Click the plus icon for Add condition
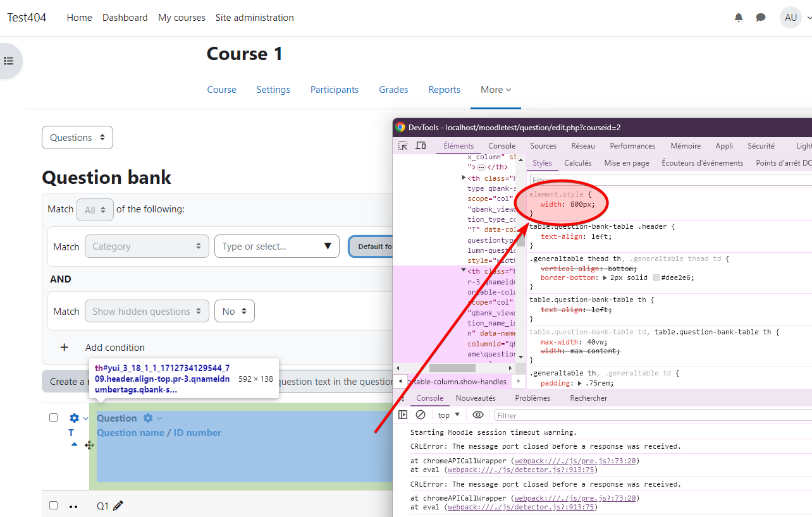The height and width of the screenshot is (517, 812). pyautogui.click(x=64, y=348)
